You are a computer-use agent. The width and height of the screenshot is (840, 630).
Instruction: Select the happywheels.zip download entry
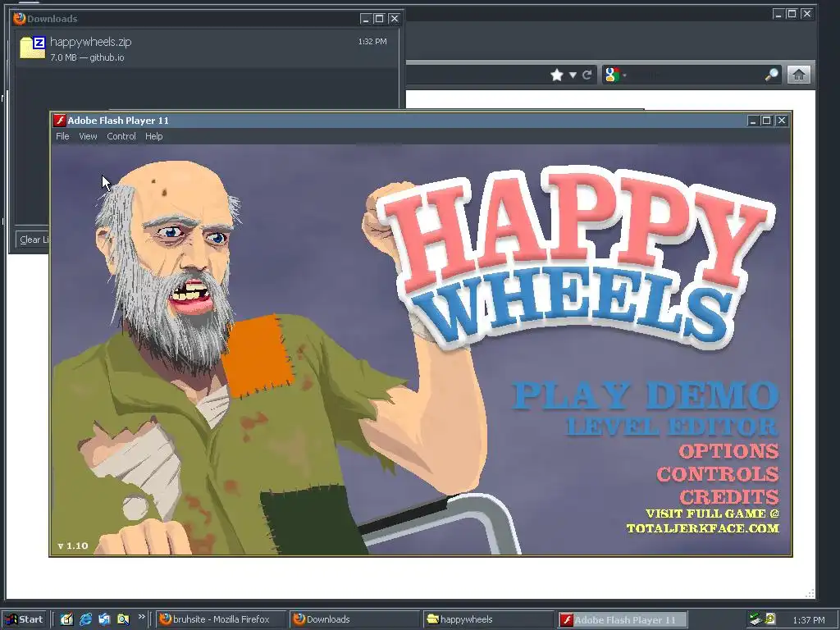206,48
